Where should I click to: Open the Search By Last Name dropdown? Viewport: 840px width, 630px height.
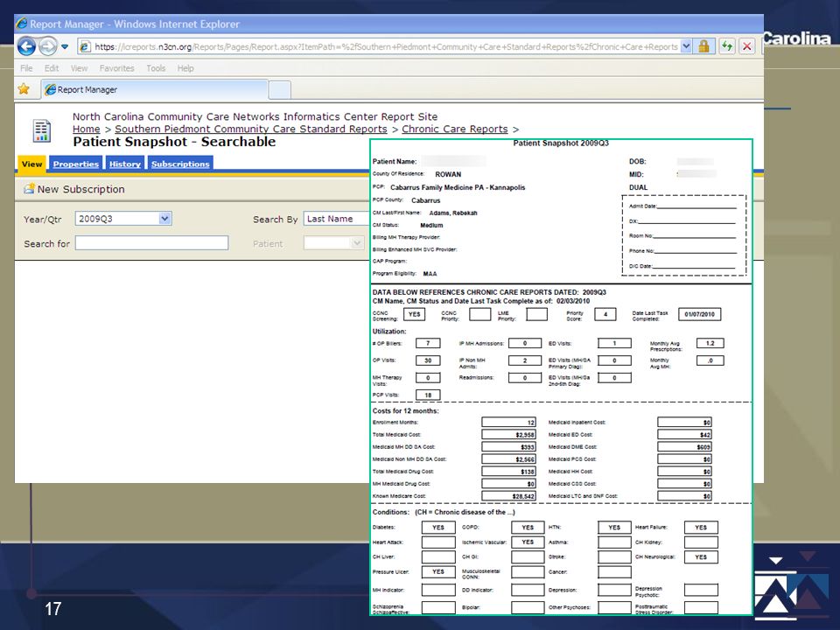(x=337, y=219)
